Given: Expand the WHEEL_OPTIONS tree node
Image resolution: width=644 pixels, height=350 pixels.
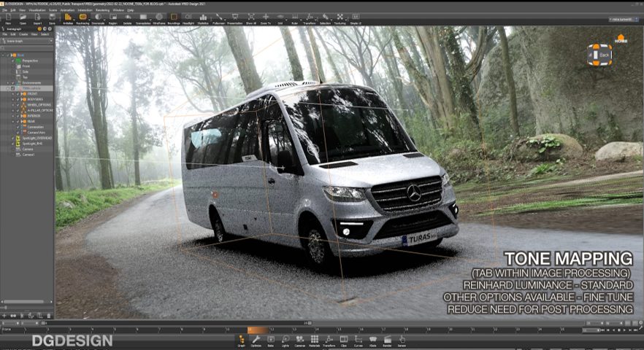Looking at the screenshot, I should tap(14, 105).
